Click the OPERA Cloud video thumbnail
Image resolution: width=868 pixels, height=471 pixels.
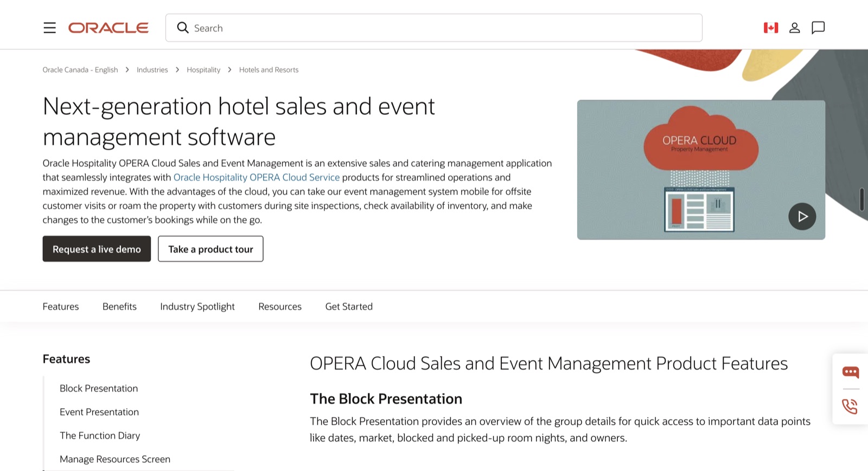[x=701, y=170]
